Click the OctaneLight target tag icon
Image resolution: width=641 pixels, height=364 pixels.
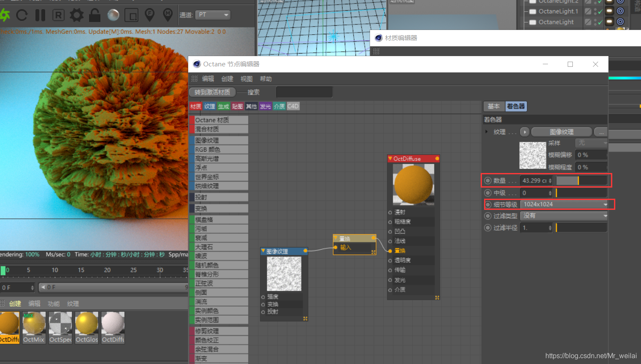click(x=620, y=21)
